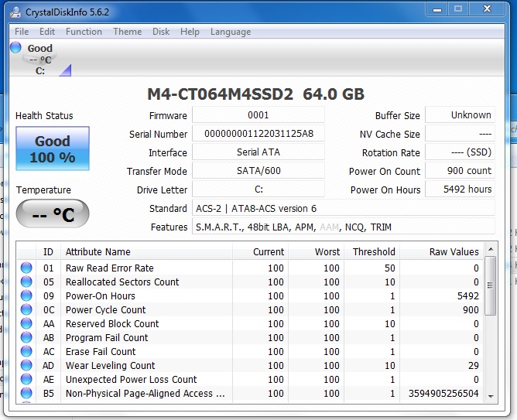The height and width of the screenshot is (420, 517).
Task: Click status orb for Reserved Block Count
Action: pos(26,323)
